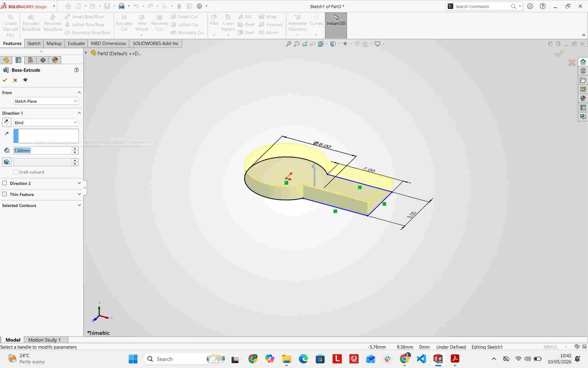Switch to SOLIDWORKS Add-Ins tab
Viewport: 588px width, 368px height.
coord(156,44)
